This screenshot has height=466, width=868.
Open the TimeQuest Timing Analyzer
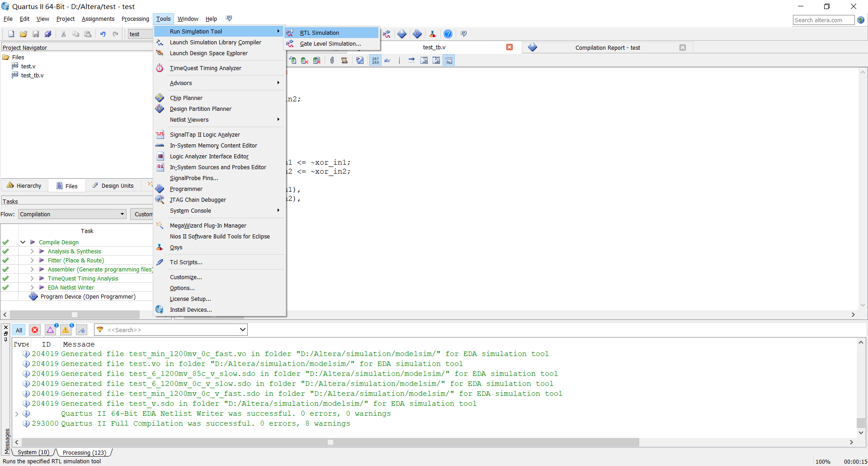coord(205,68)
